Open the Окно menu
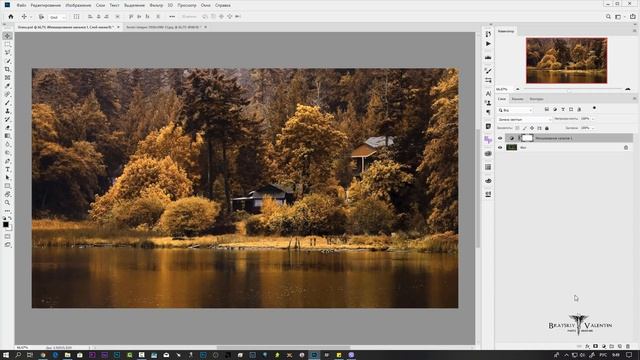Image resolution: width=640 pixels, height=360 pixels. coord(206,5)
